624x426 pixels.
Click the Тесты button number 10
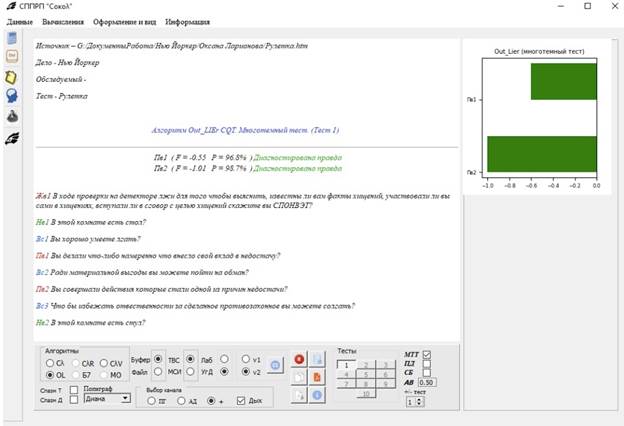tap(367, 394)
